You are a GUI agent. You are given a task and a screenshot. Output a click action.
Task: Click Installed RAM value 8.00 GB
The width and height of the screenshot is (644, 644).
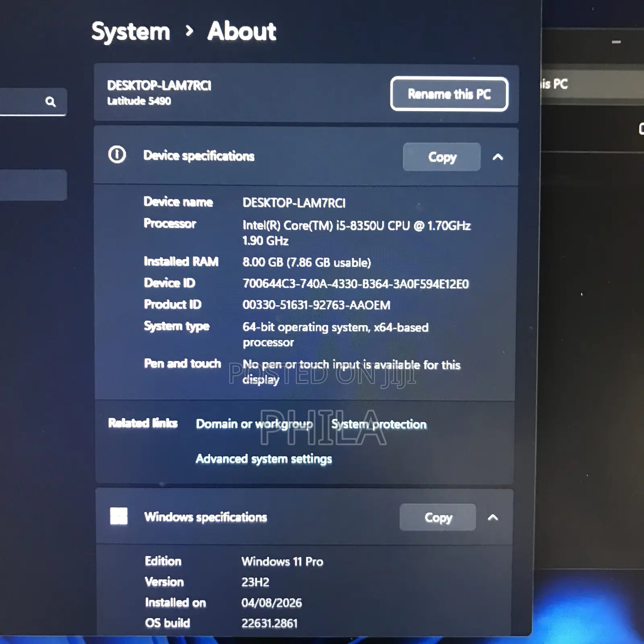tap(307, 262)
